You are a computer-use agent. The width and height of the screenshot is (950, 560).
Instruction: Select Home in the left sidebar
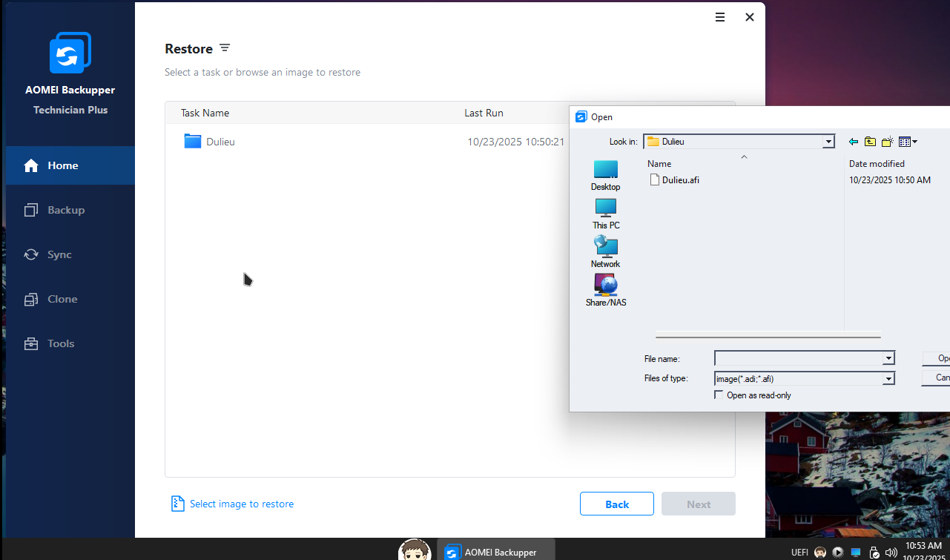(63, 165)
